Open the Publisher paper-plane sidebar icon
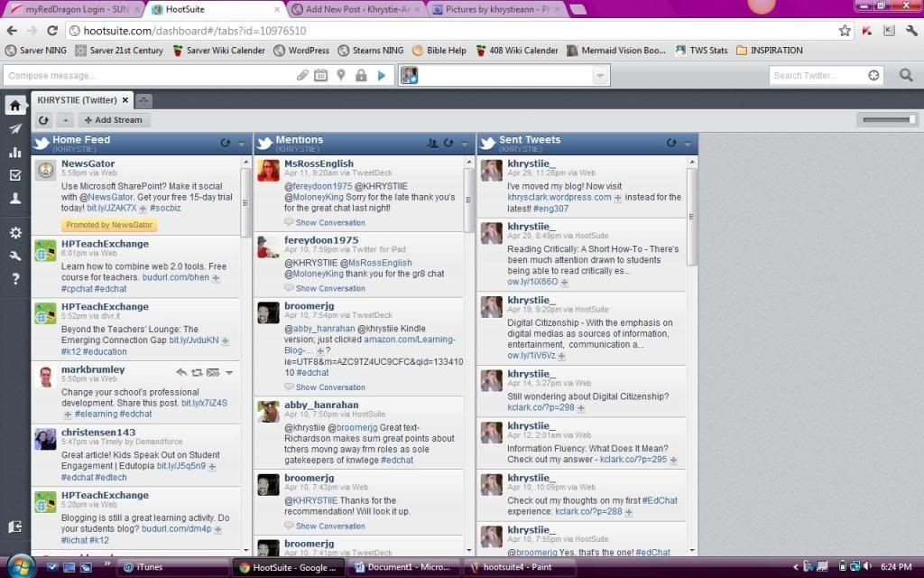Image resolution: width=924 pixels, height=578 pixels. point(15,128)
